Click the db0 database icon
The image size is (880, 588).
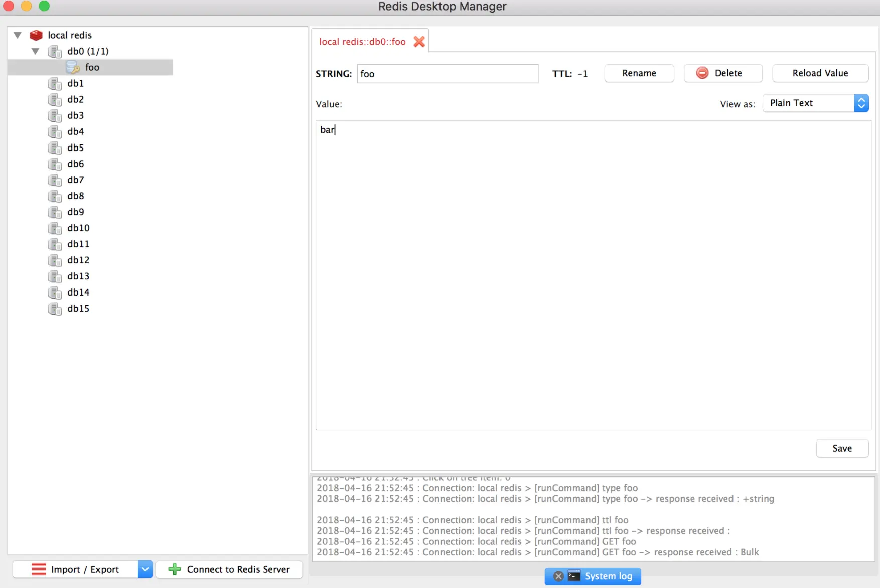[x=55, y=51]
